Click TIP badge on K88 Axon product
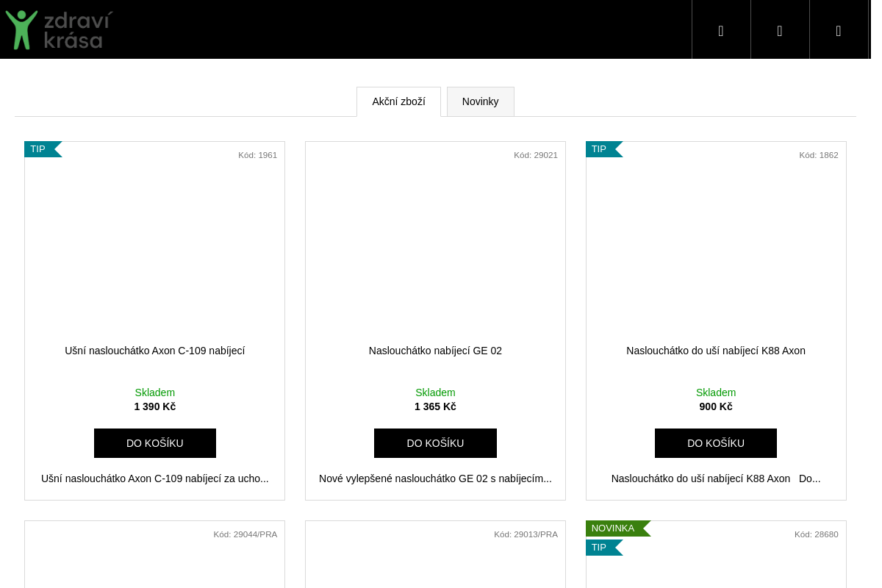 tap(600, 149)
